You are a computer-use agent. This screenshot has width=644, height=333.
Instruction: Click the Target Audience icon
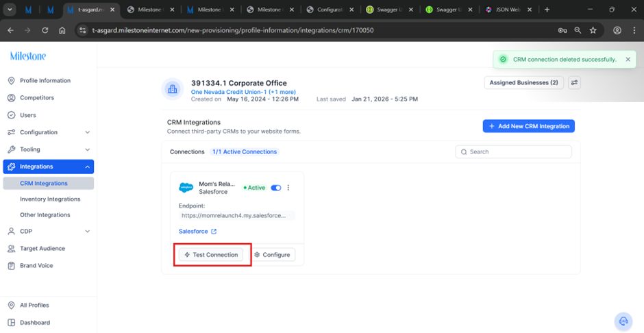click(12, 249)
